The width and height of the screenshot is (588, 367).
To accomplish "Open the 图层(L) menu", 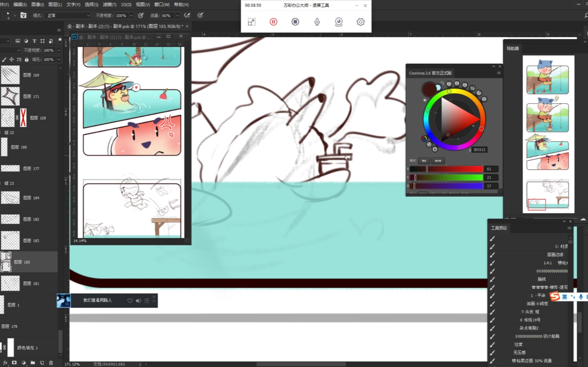I will [x=55, y=4].
